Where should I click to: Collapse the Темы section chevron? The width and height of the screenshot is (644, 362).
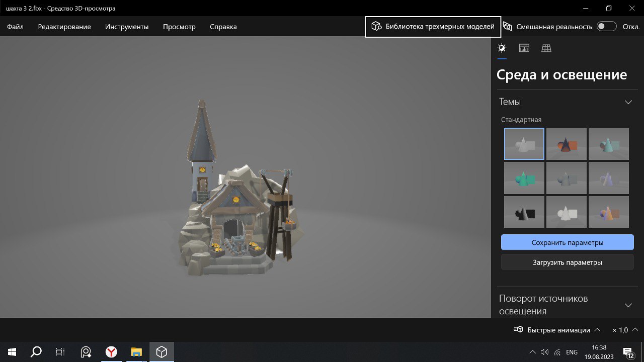(628, 102)
